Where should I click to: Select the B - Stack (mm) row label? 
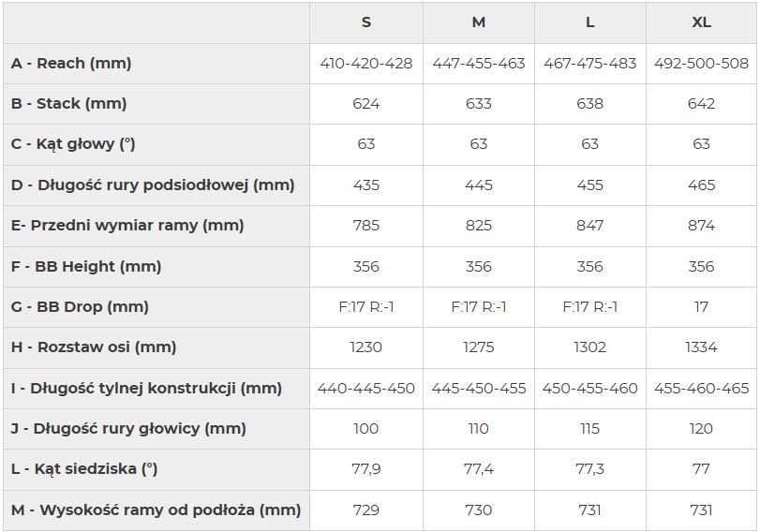(68, 104)
